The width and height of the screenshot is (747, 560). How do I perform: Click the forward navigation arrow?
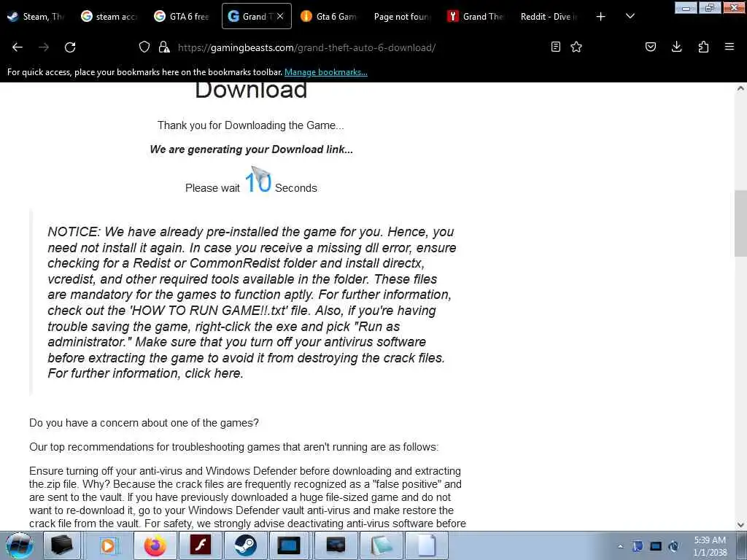[44, 47]
